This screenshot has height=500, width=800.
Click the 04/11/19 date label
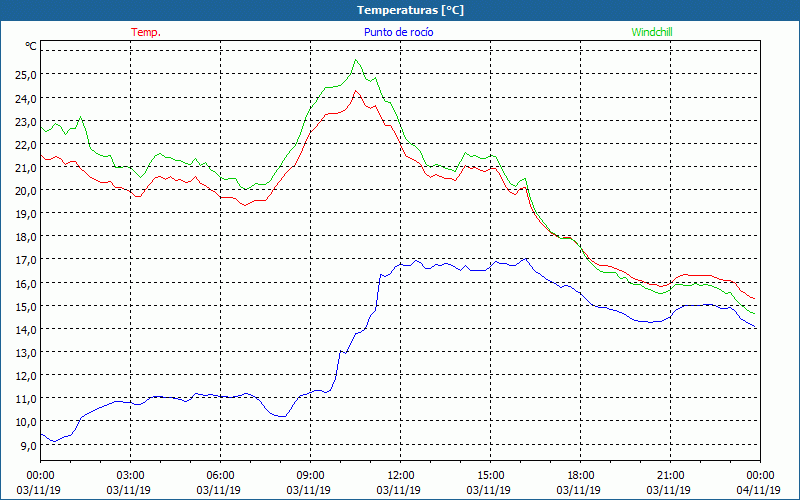click(759, 490)
